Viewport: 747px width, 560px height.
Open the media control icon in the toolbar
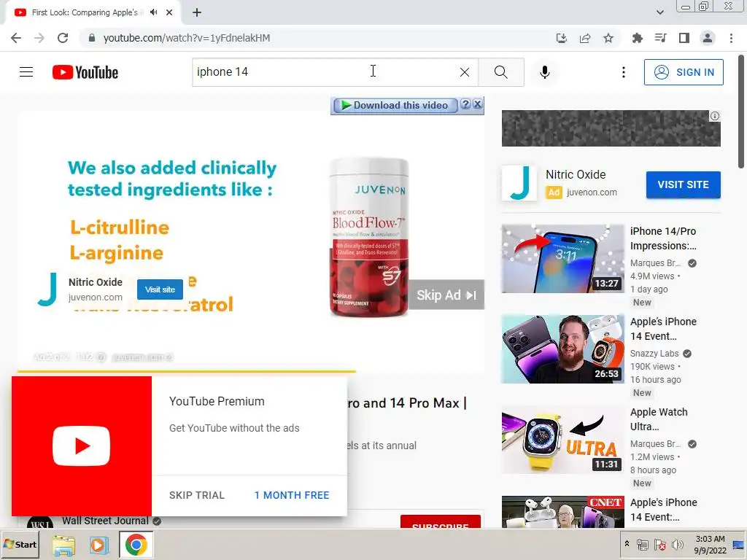click(660, 38)
